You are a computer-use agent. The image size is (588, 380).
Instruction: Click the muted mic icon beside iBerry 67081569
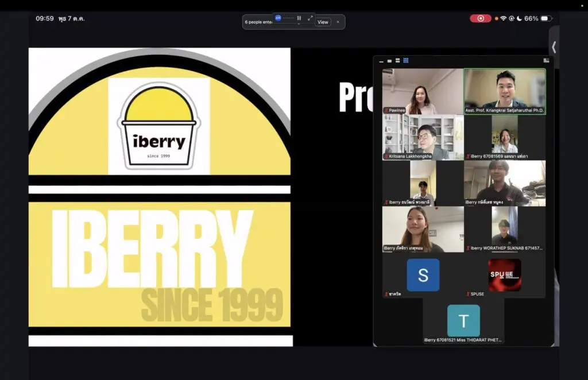(x=468, y=156)
